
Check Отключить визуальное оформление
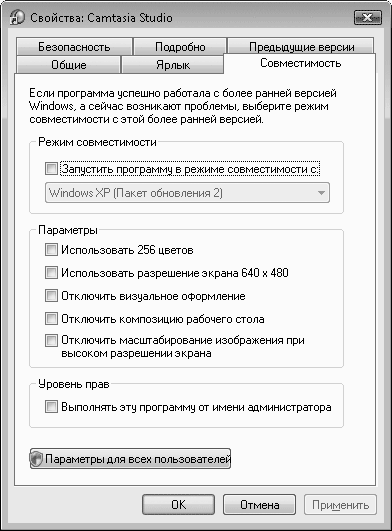(x=51, y=296)
